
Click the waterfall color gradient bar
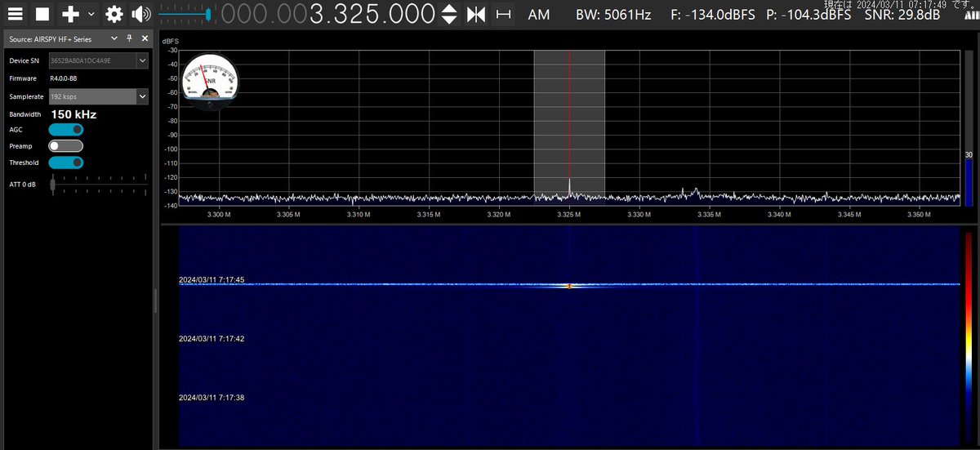[969, 336]
